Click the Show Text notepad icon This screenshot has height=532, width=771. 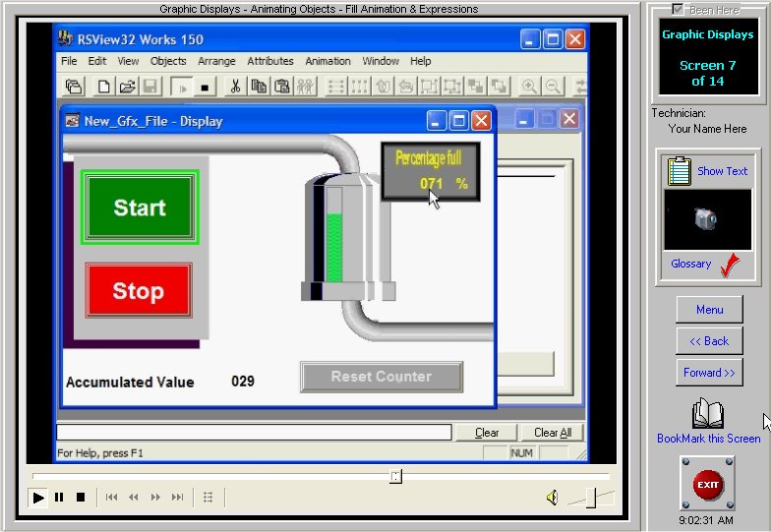[x=679, y=171]
